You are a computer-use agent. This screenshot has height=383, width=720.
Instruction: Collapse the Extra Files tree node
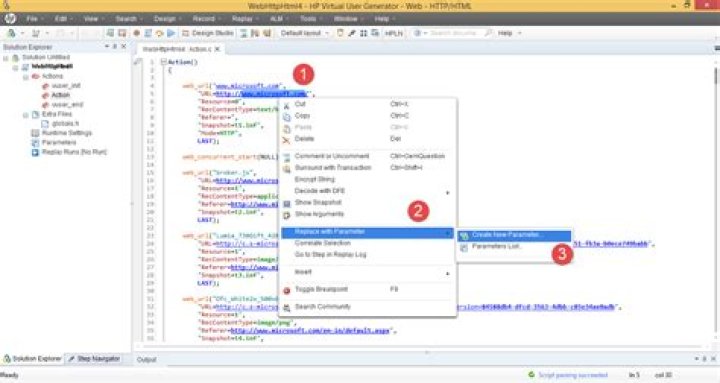(x=26, y=114)
